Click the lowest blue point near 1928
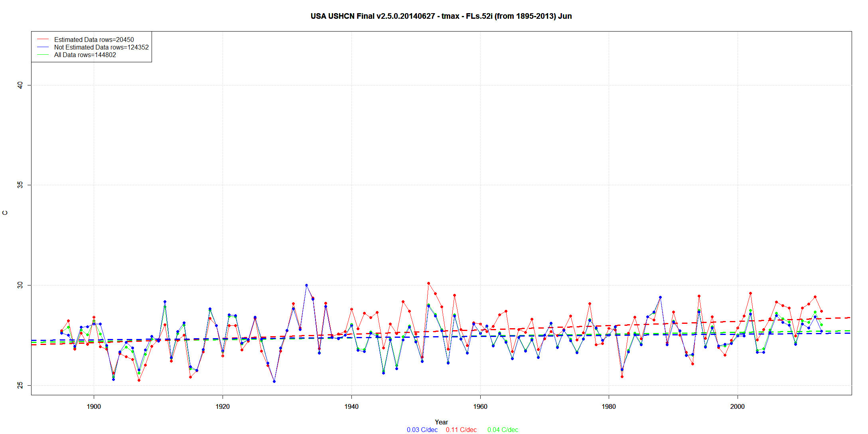 [x=274, y=382]
